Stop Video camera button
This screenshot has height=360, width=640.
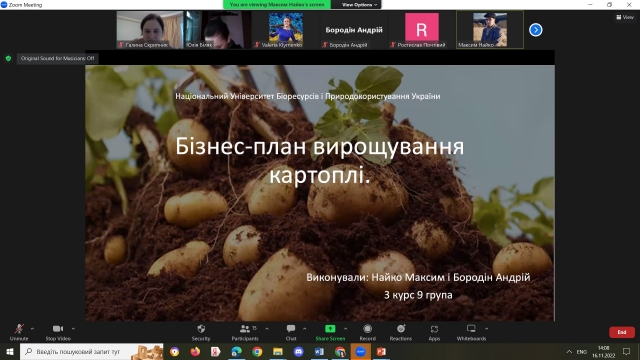58,332
